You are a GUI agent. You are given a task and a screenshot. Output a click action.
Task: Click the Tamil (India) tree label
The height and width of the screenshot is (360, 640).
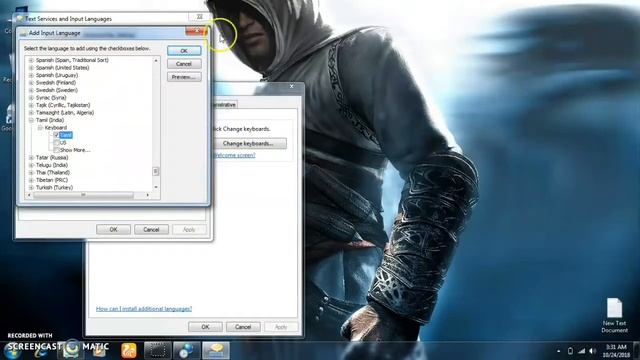[x=50, y=120]
